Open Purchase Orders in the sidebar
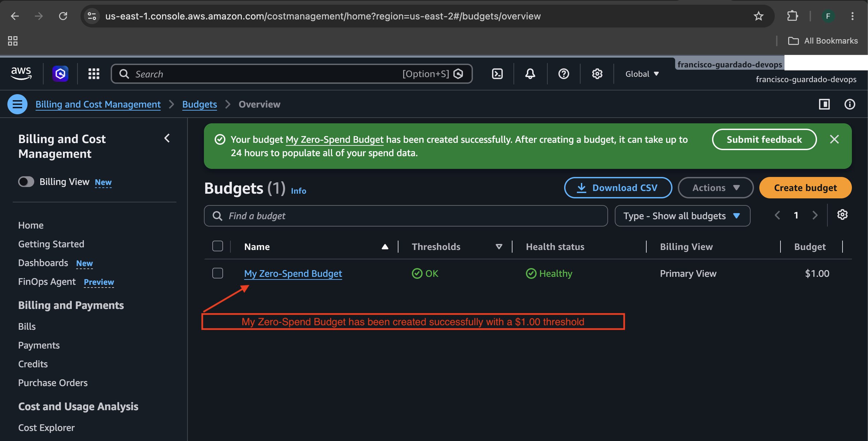This screenshot has width=868, height=441. pyautogui.click(x=53, y=383)
